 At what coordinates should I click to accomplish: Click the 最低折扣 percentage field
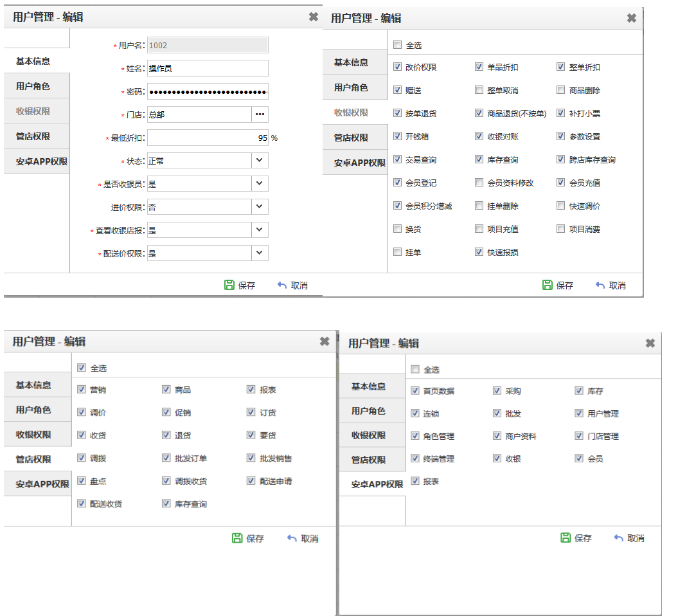pyautogui.click(x=207, y=138)
